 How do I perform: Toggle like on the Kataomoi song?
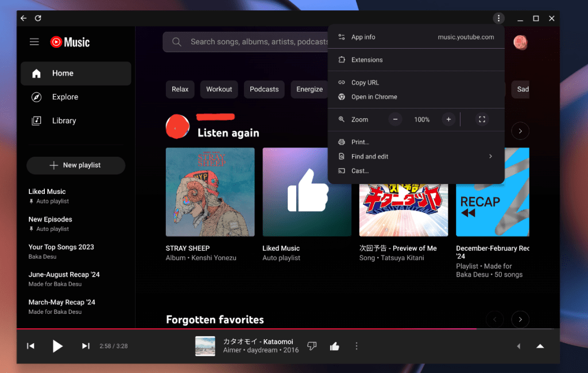pos(335,346)
